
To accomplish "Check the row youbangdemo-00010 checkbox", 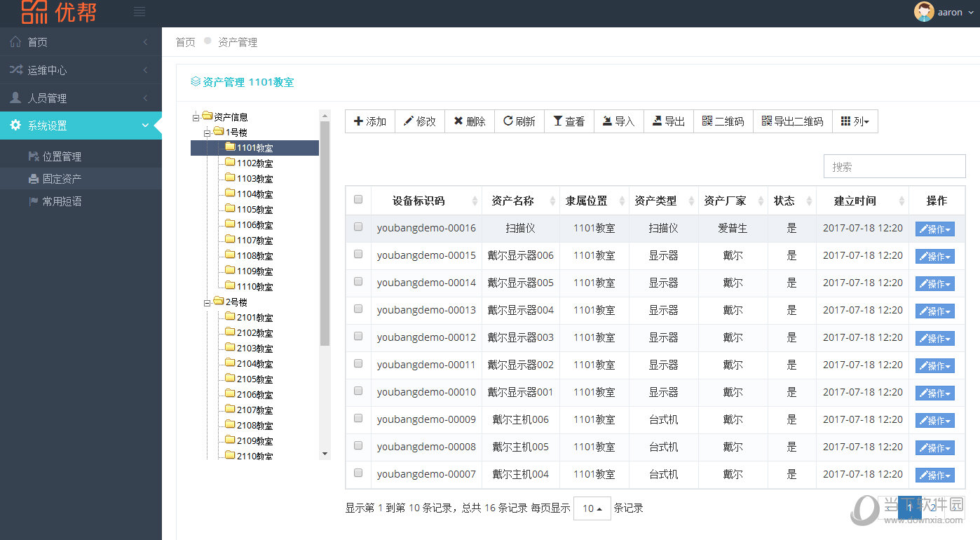I will [x=358, y=391].
